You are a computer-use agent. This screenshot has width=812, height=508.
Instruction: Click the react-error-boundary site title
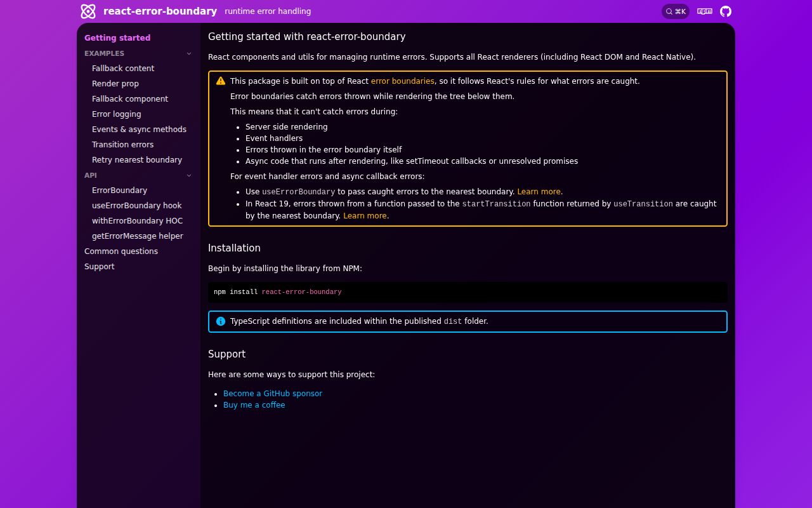pos(160,11)
